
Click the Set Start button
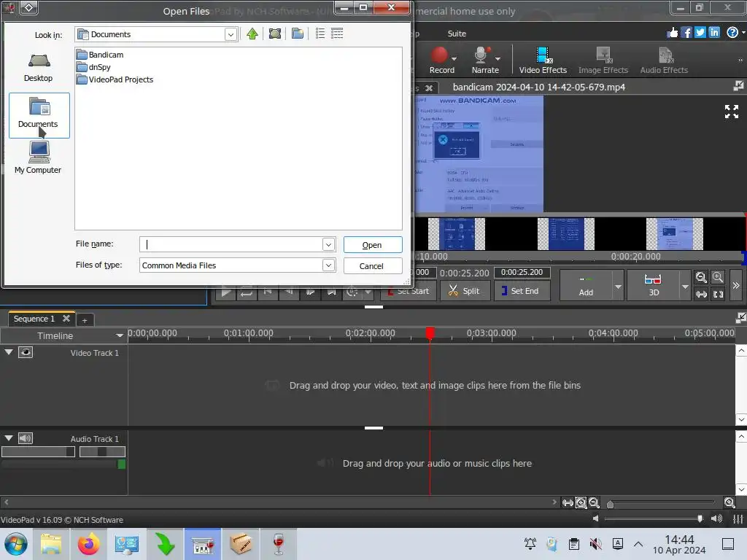pos(409,290)
